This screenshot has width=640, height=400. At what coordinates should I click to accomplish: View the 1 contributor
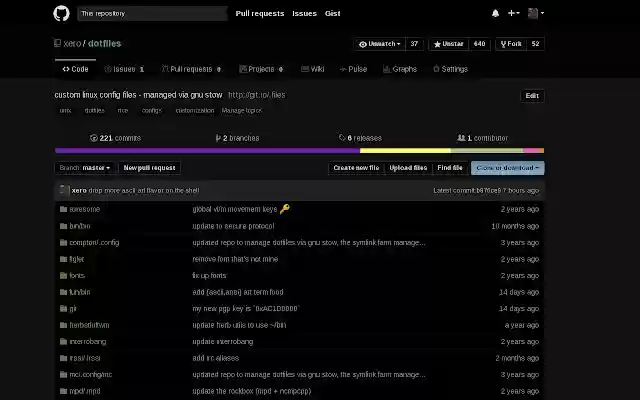click(x=482, y=138)
